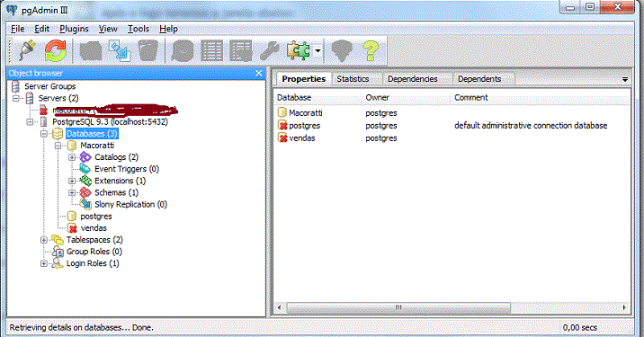The image size is (644, 337).
Task: Open the File menu
Action: 18,29
